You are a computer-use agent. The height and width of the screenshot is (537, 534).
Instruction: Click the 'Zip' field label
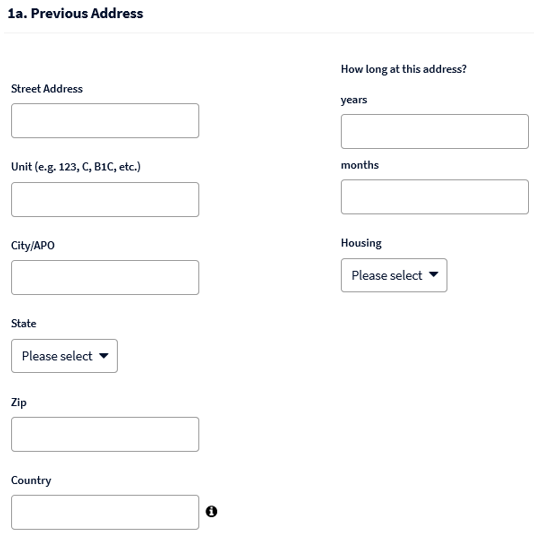[18, 402]
